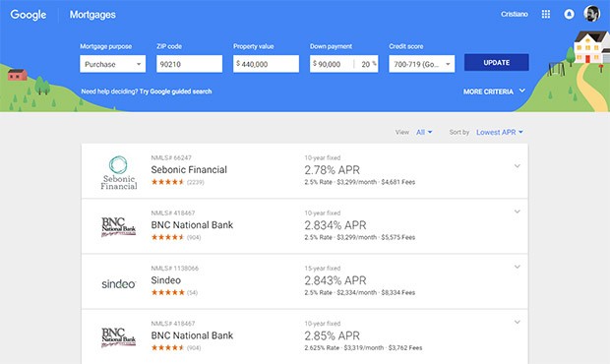Select the 2.78% APR text

(333, 169)
